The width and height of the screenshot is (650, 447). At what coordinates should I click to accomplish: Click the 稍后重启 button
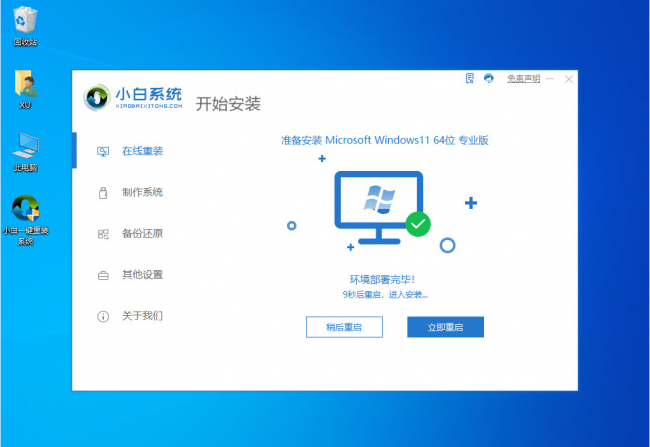[x=344, y=327]
